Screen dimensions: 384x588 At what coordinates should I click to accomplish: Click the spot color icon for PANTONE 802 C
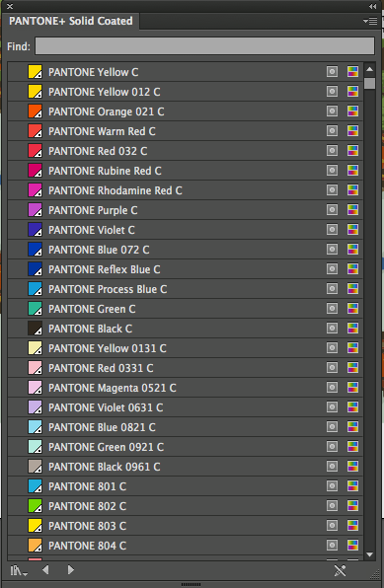332,506
